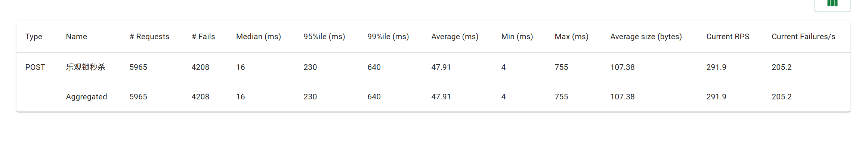Screen dimensions: 868x164
Task: Sort by Min (ms) column header
Action: point(517,37)
